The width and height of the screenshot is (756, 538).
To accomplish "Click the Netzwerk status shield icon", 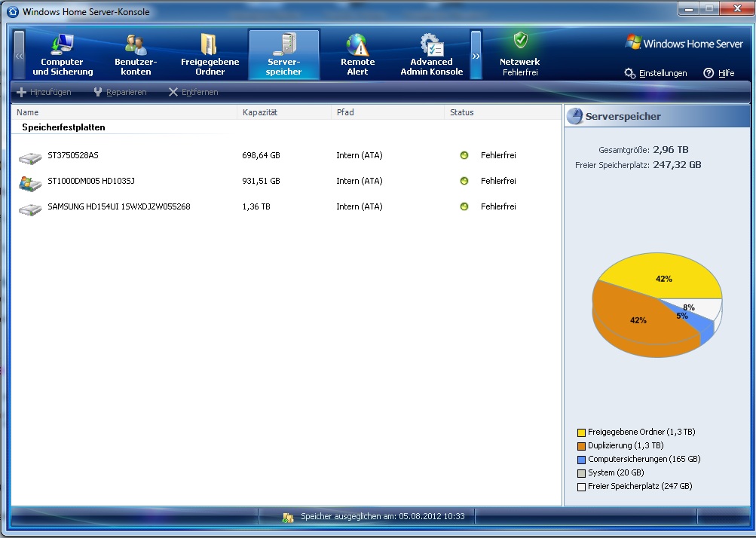I will click(520, 41).
